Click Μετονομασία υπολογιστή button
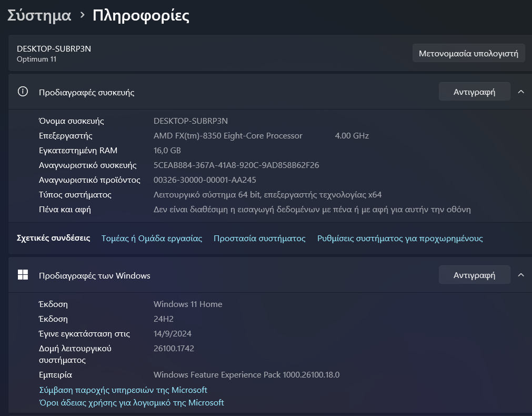This screenshot has width=532, height=416. [468, 53]
